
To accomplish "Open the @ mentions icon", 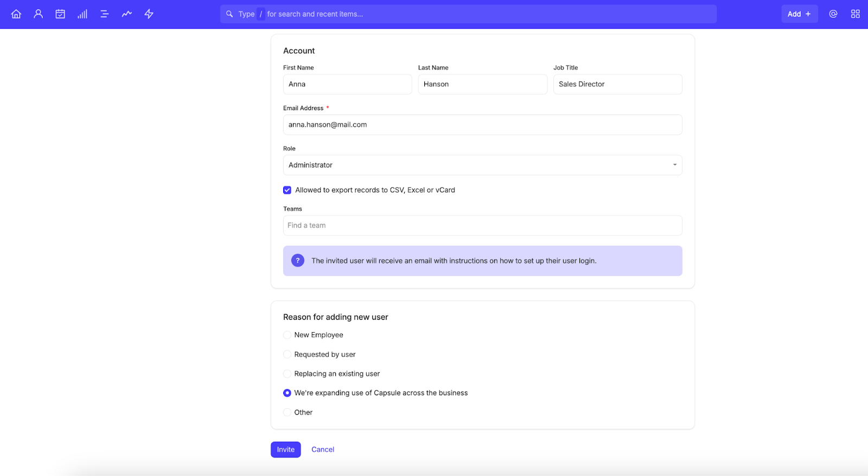I will tap(833, 14).
